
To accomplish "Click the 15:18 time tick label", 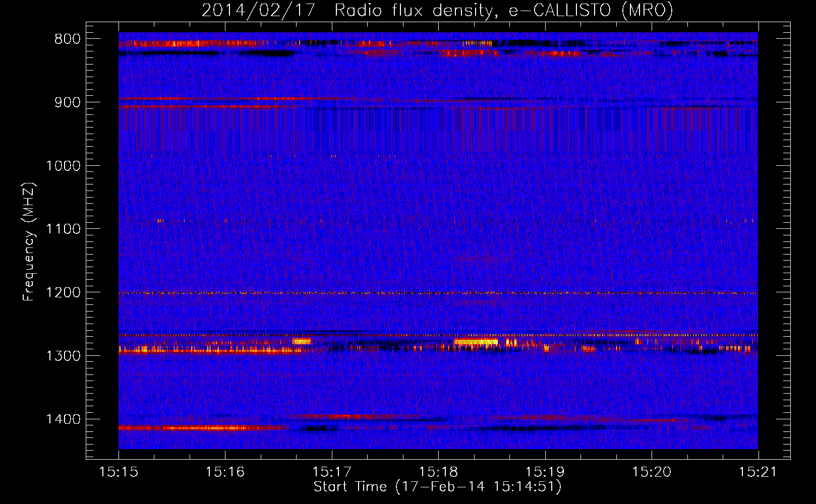I will (x=439, y=472).
